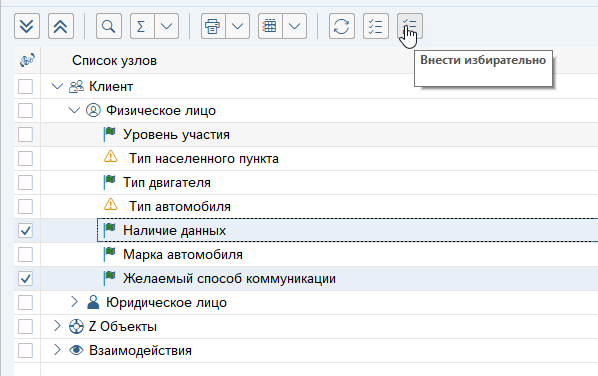This screenshot has width=598, height=376.
Task: Click the Print button
Action: [x=213, y=26]
